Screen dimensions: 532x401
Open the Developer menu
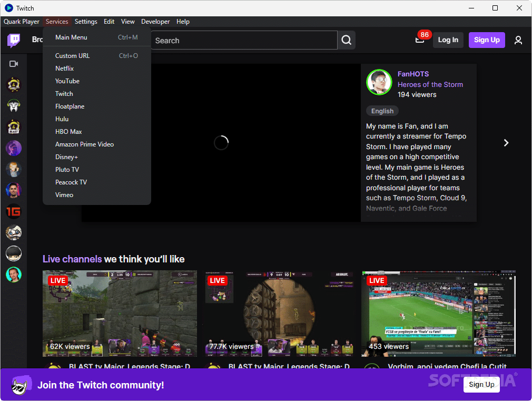[155, 22]
